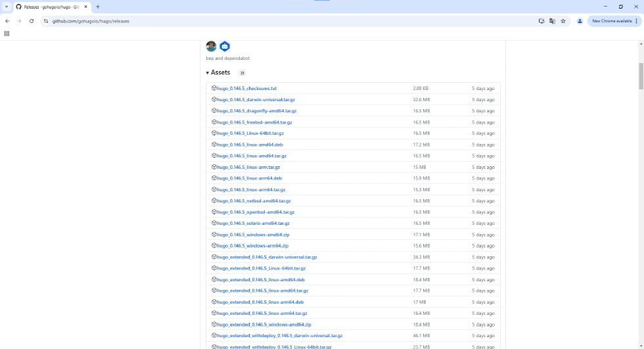
Task: Download hugo_0.146.5_checksums.txt
Action: pyautogui.click(x=246, y=88)
